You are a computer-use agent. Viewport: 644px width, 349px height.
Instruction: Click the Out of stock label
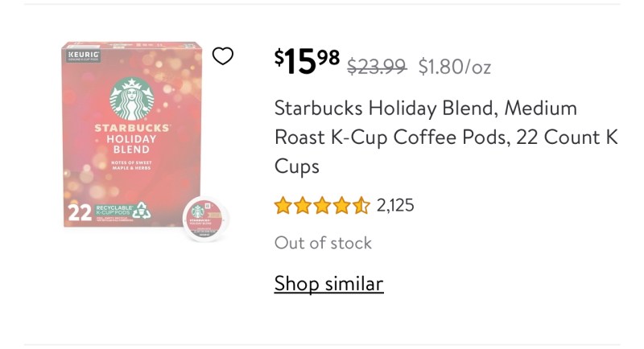pyautogui.click(x=323, y=243)
